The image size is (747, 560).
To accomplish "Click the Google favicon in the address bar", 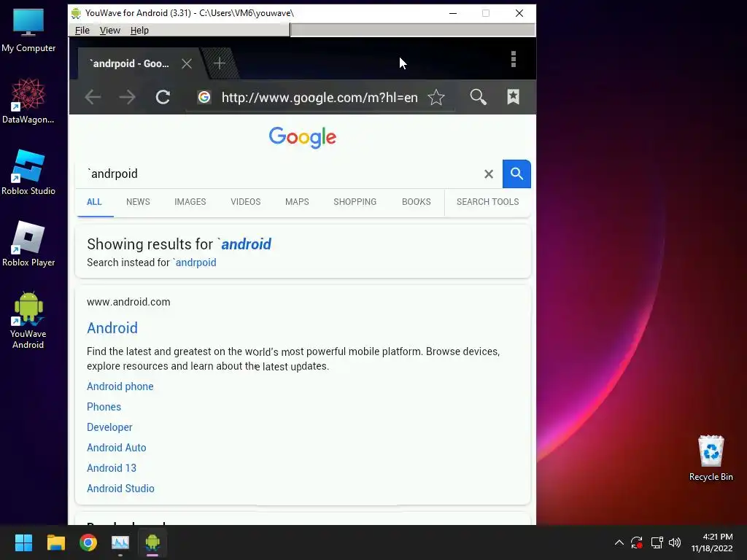I will click(204, 97).
